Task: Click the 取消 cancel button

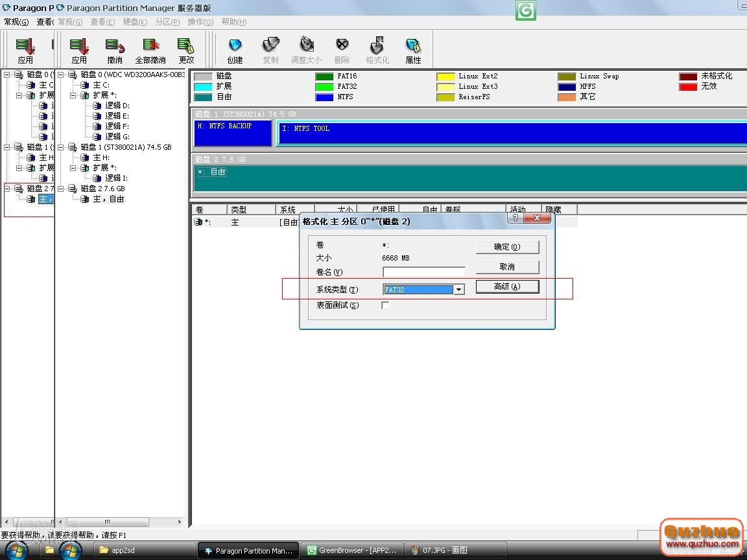Action: [x=507, y=267]
